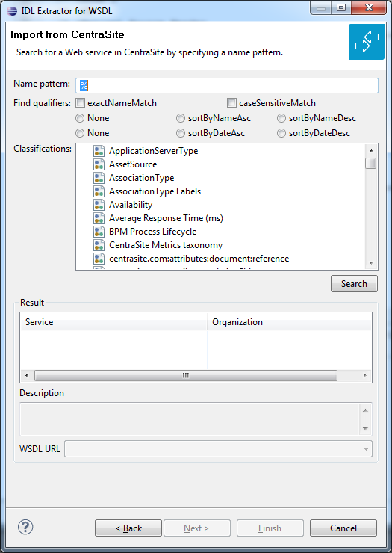Click the Organization column header
Viewport: 392px width, 553px height.
point(289,322)
